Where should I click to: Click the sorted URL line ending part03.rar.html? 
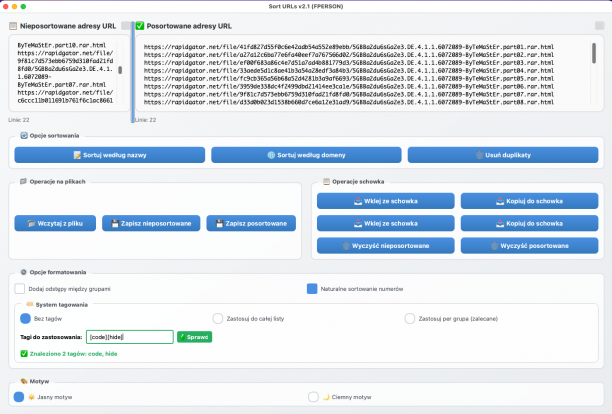click(349, 62)
